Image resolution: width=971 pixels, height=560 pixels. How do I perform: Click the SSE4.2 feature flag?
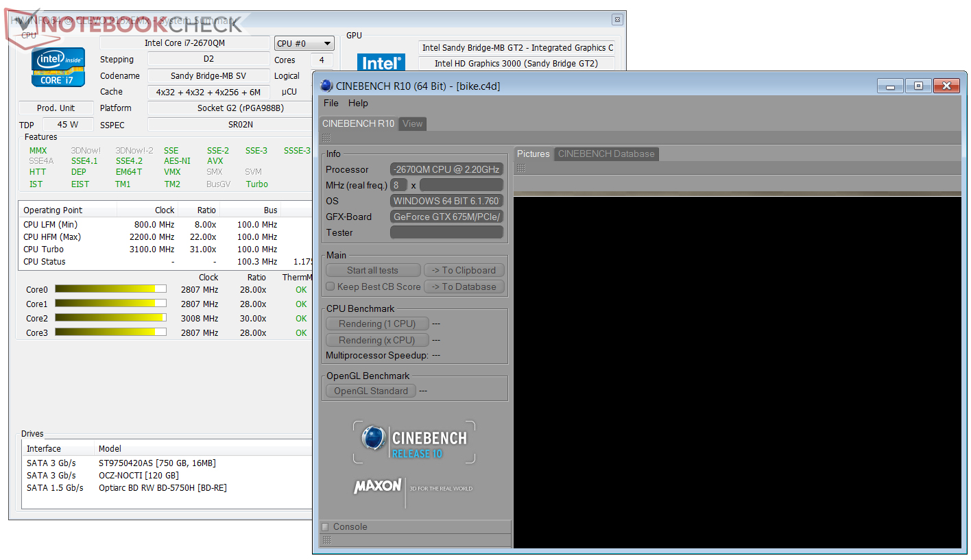(129, 161)
